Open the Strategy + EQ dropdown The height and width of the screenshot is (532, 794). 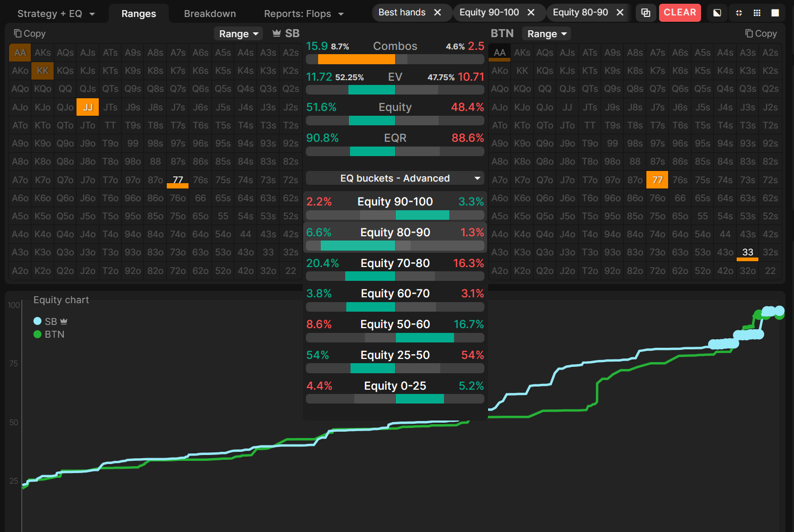pos(56,14)
